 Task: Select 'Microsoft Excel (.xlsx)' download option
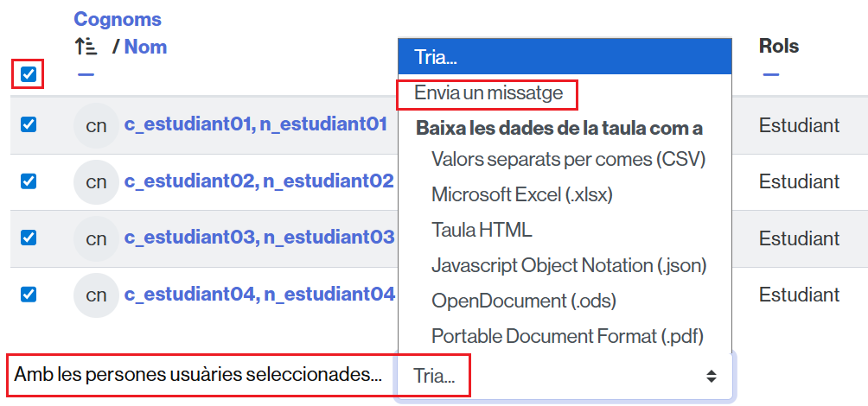click(x=521, y=194)
